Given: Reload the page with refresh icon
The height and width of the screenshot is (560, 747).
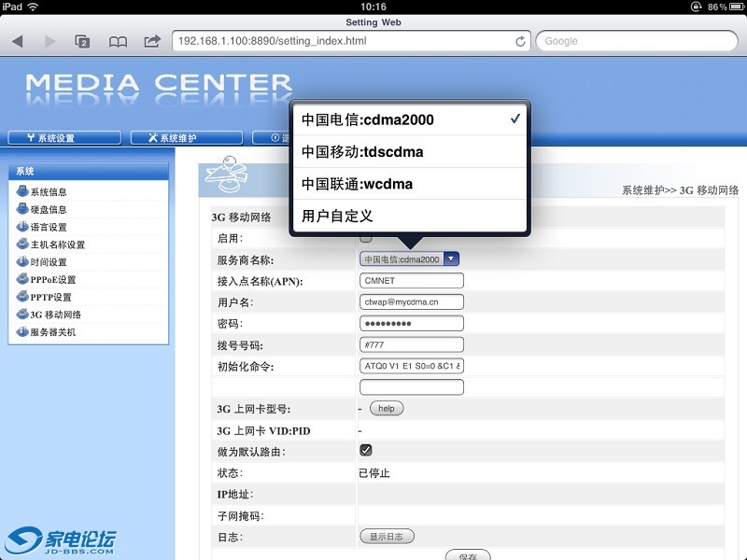Looking at the screenshot, I should (x=520, y=41).
